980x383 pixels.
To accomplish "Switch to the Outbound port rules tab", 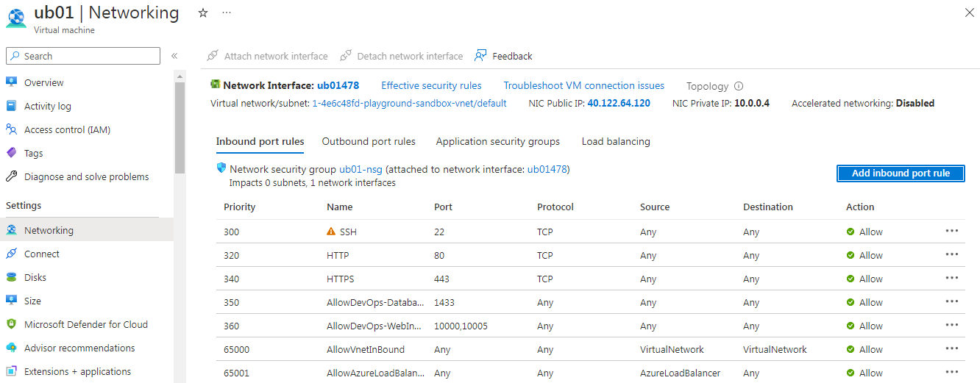I will coord(369,141).
